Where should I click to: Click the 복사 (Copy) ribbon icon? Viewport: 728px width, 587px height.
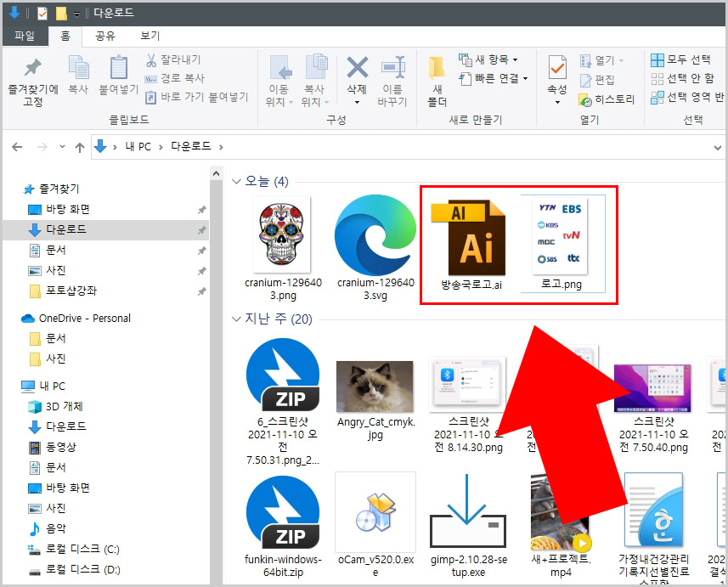(78, 76)
